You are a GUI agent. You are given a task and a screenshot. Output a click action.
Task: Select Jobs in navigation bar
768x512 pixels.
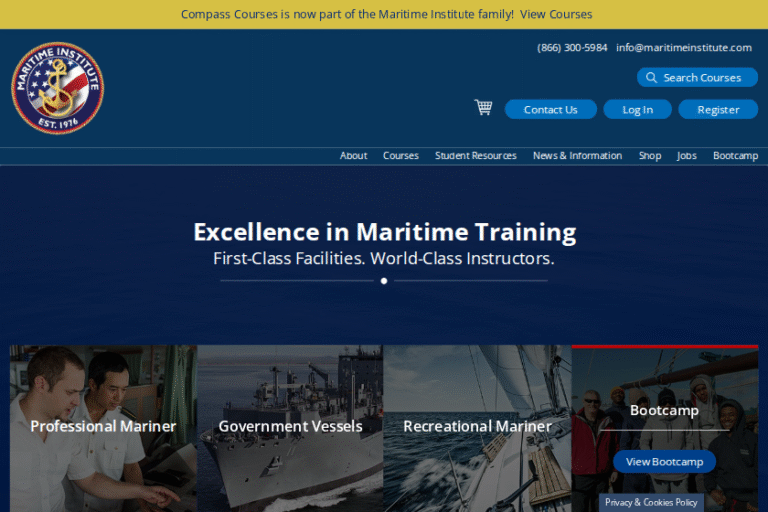(687, 156)
